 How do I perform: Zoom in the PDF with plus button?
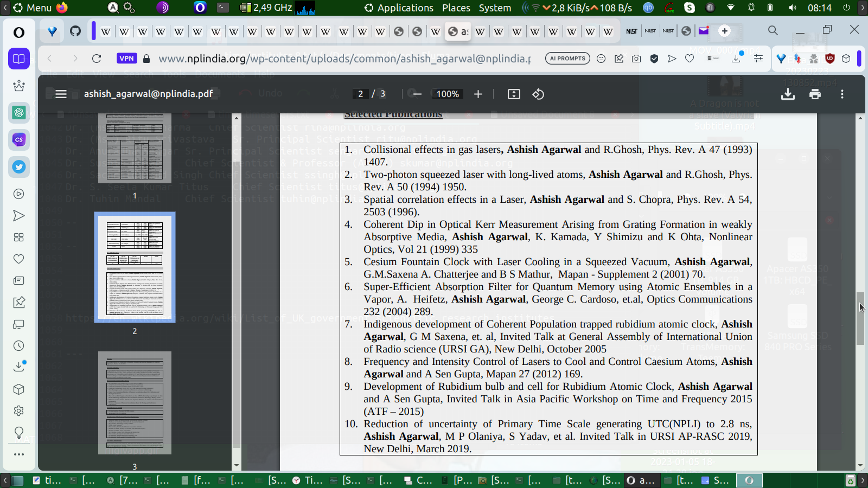tap(478, 94)
